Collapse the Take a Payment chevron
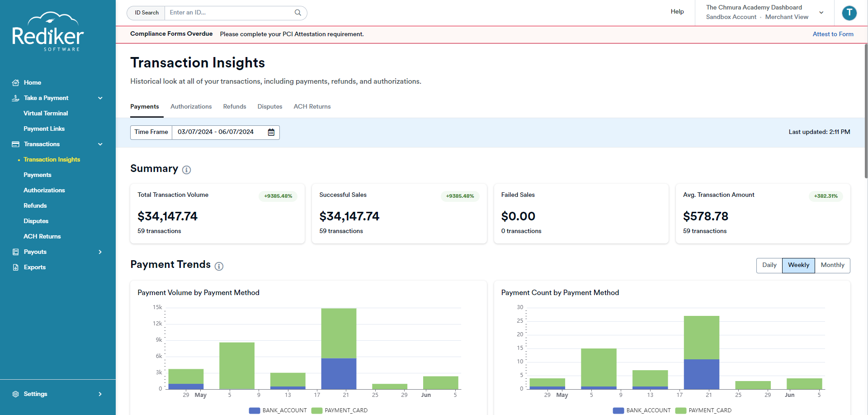 [100, 98]
